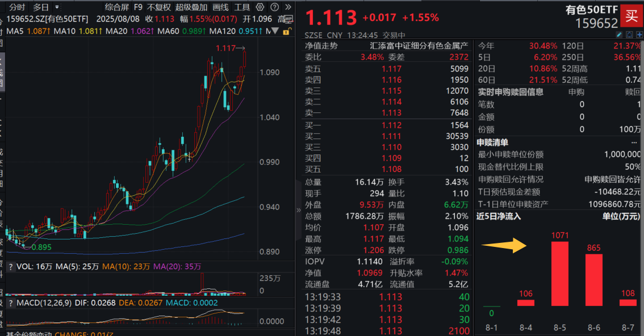The height and width of the screenshot is (336, 644).
Task: Add to watchlist with the plus icon
Action: coord(639,35)
